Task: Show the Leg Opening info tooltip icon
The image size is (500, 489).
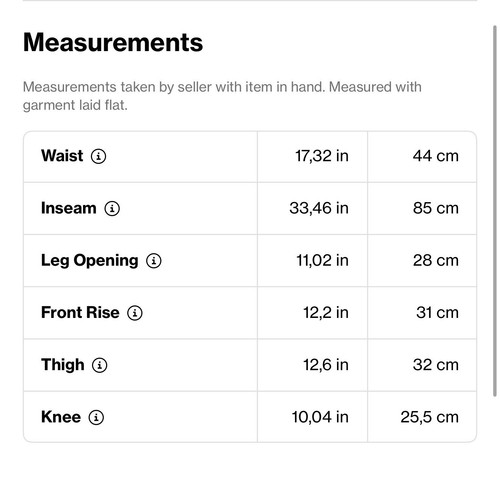Action: [154, 261]
